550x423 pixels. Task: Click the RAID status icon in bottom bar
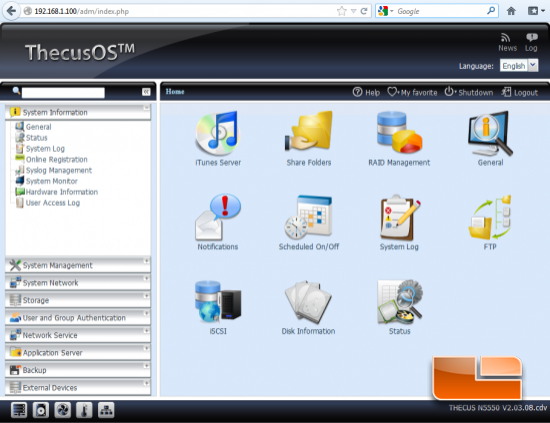(x=19, y=410)
